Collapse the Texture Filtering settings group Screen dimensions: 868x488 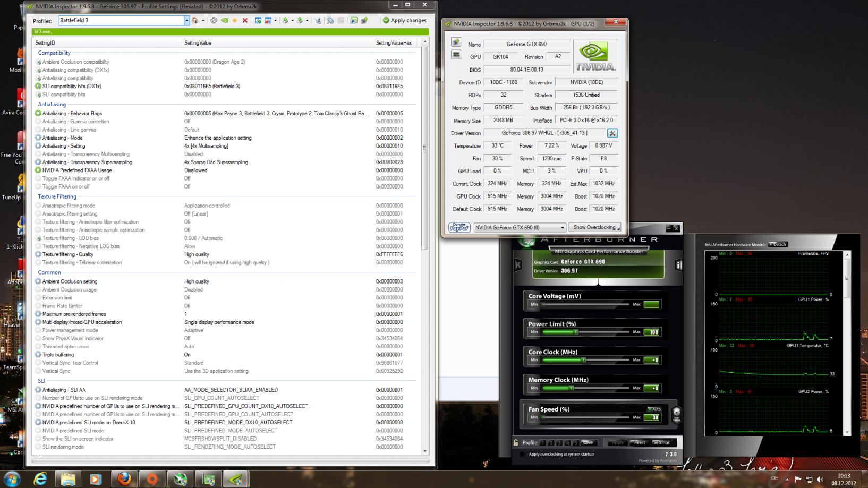tap(57, 196)
